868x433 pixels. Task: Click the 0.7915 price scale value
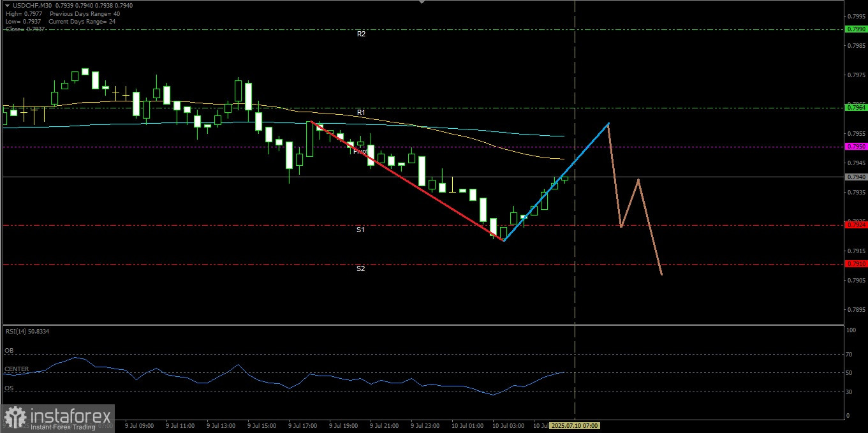855,251
